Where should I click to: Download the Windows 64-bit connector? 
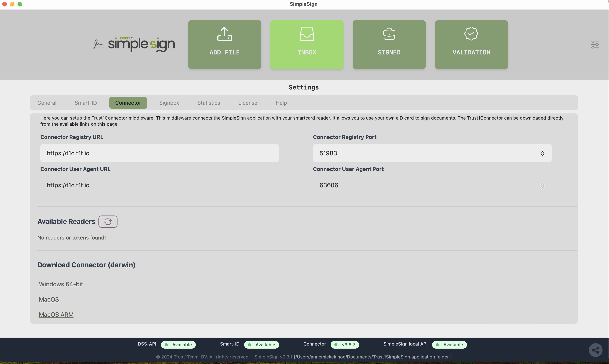61,284
